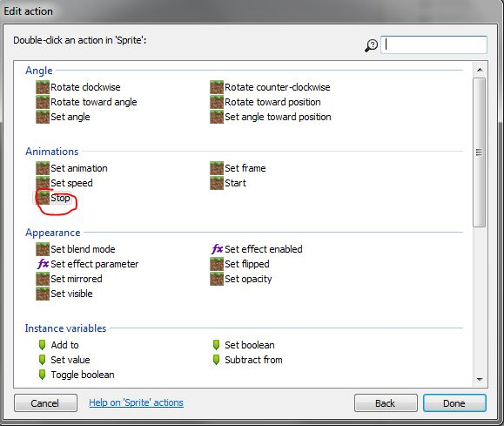504x426 pixels.
Task: Focus the action search input field
Action: point(434,44)
